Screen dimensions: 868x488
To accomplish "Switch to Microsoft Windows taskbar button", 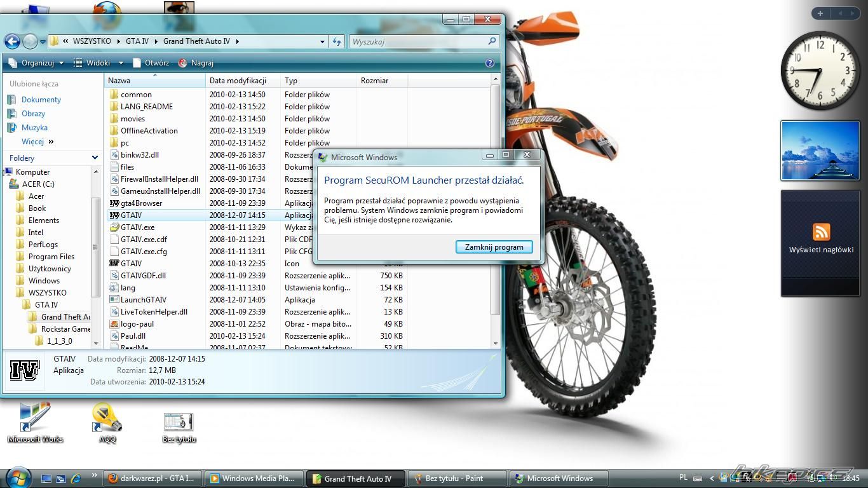I will (559, 478).
